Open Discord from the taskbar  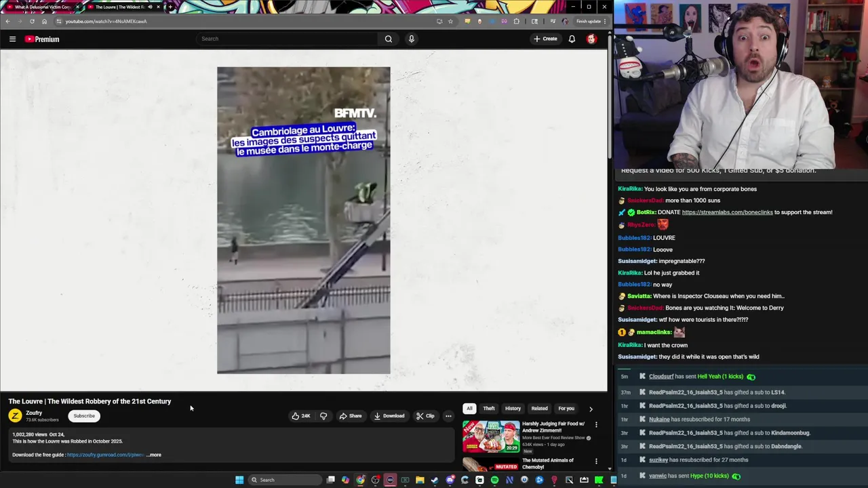[x=450, y=480]
